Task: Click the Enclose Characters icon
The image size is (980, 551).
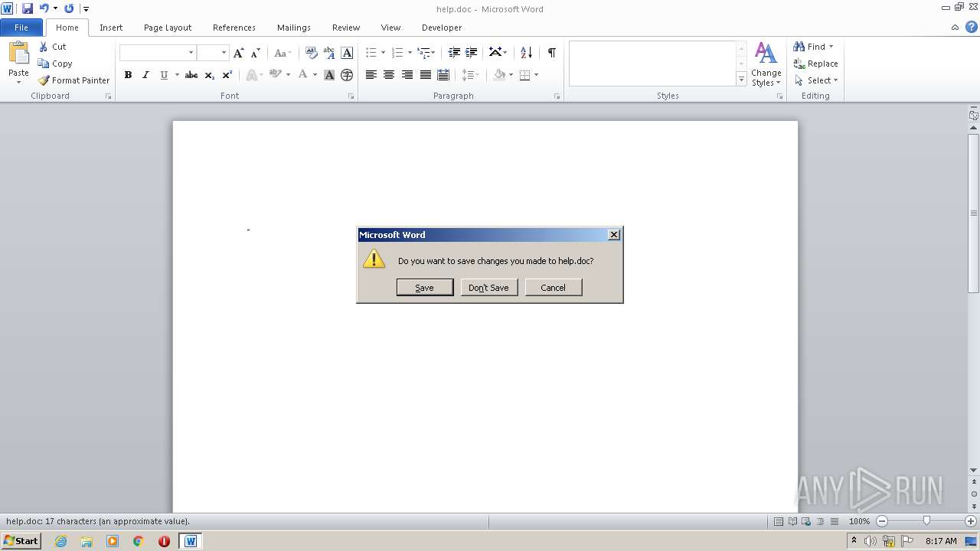Action: click(347, 75)
